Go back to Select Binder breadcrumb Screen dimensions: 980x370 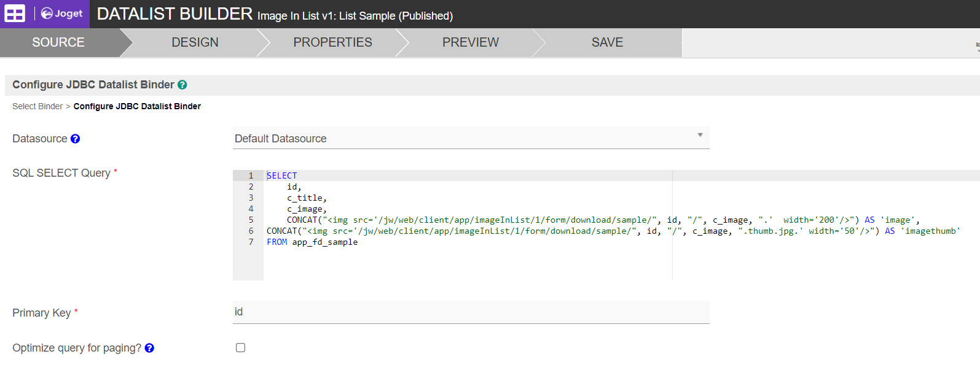37,106
